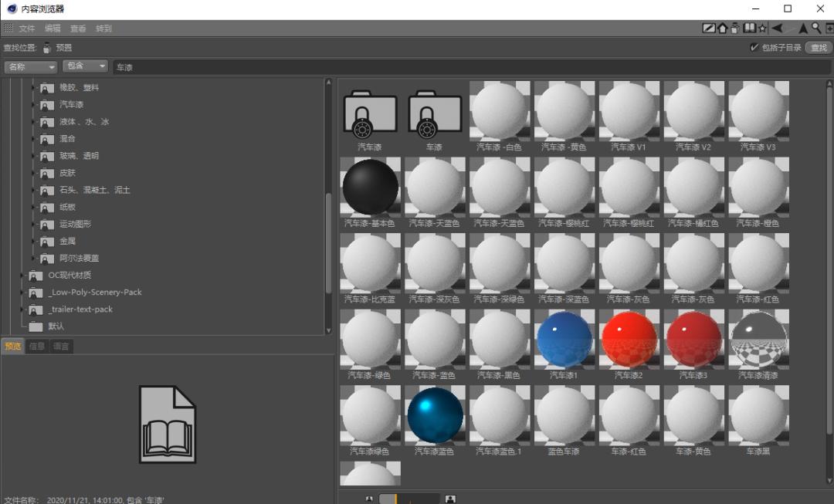Click the large-thumbnail icon right of size slider
Viewport: 834px width, 504px height.
click(x=450, y=499)
